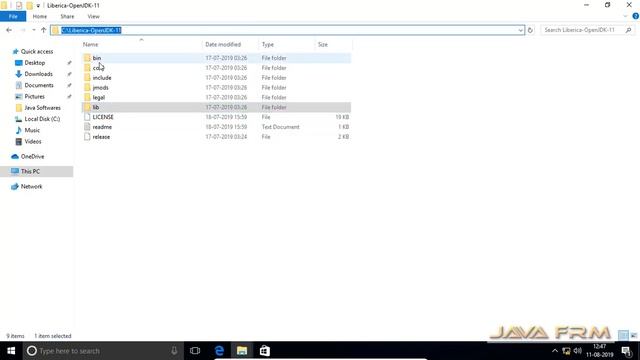
Task: Select the readme text document
Action: (x=216, y=127)
